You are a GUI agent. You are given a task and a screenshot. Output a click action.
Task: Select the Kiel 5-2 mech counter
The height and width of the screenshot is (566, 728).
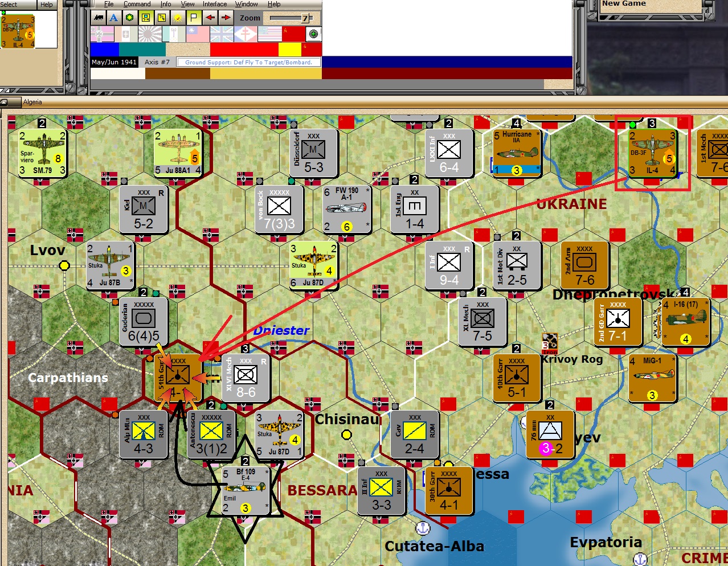click(x=144, y=209)
